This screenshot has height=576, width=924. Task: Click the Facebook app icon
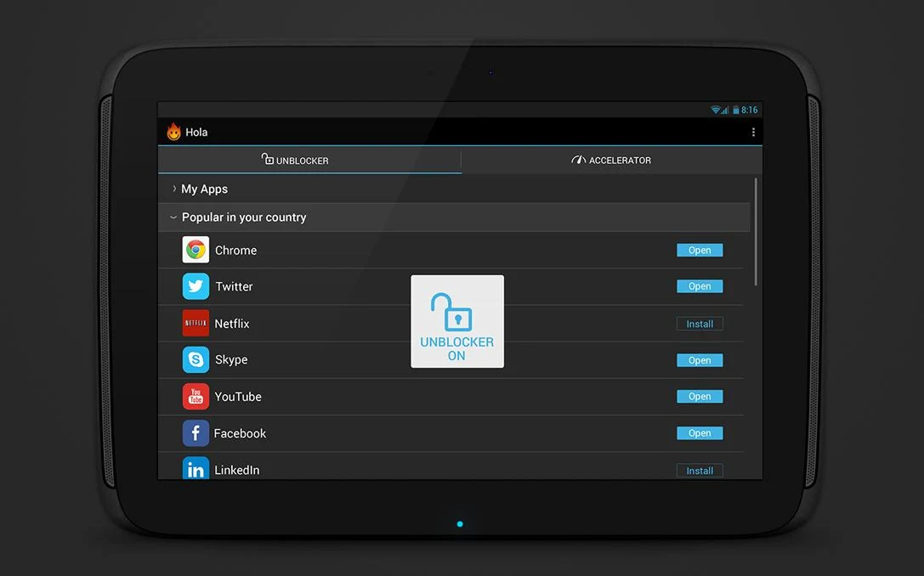click(x=196, y=432)
